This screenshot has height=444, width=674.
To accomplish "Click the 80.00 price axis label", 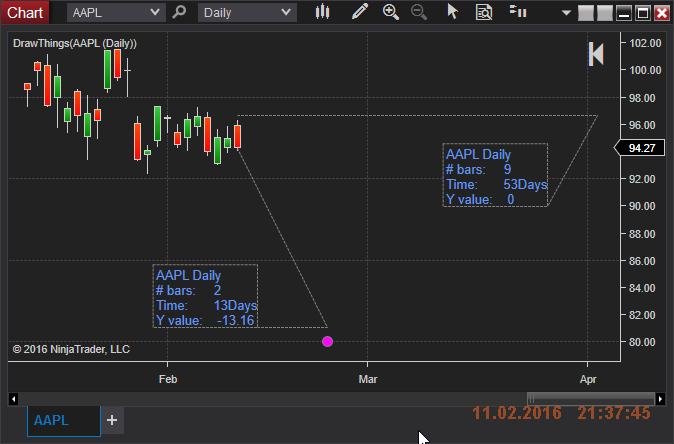I will pyautogui.click(x=642, y=342).
